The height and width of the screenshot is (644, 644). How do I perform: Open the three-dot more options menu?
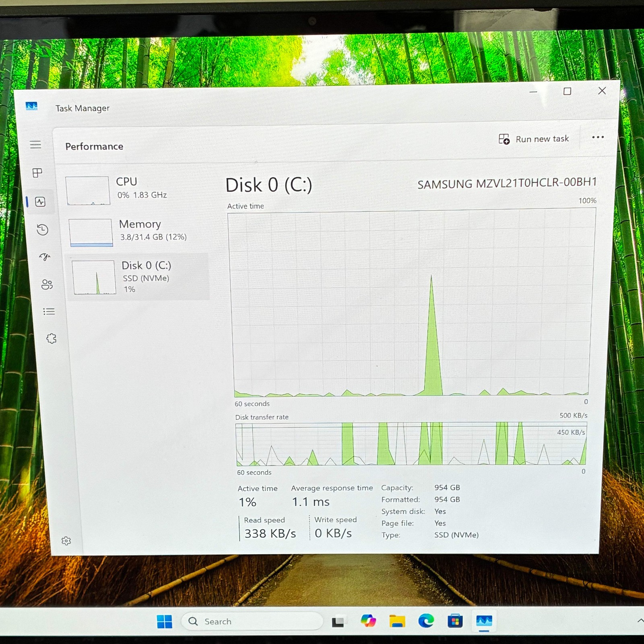(598, 137)
